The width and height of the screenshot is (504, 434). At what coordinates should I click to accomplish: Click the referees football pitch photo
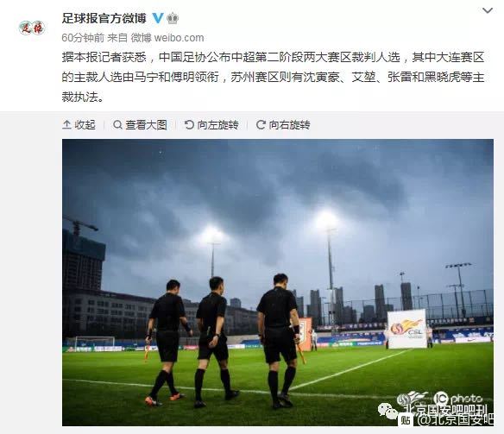(278, 282)
